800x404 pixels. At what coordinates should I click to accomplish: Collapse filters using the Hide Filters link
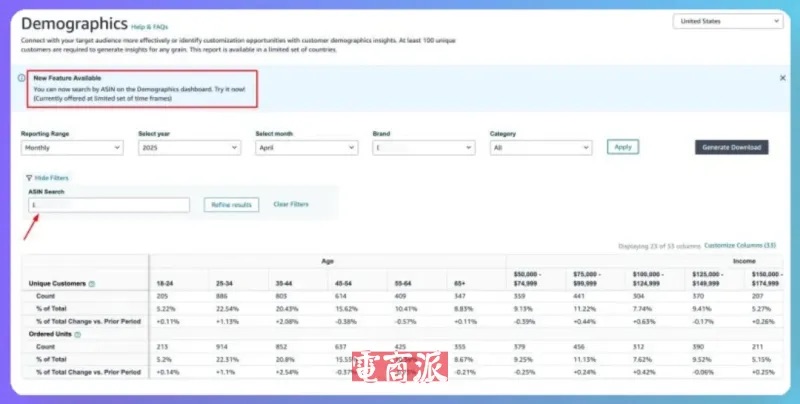(52, 178)
